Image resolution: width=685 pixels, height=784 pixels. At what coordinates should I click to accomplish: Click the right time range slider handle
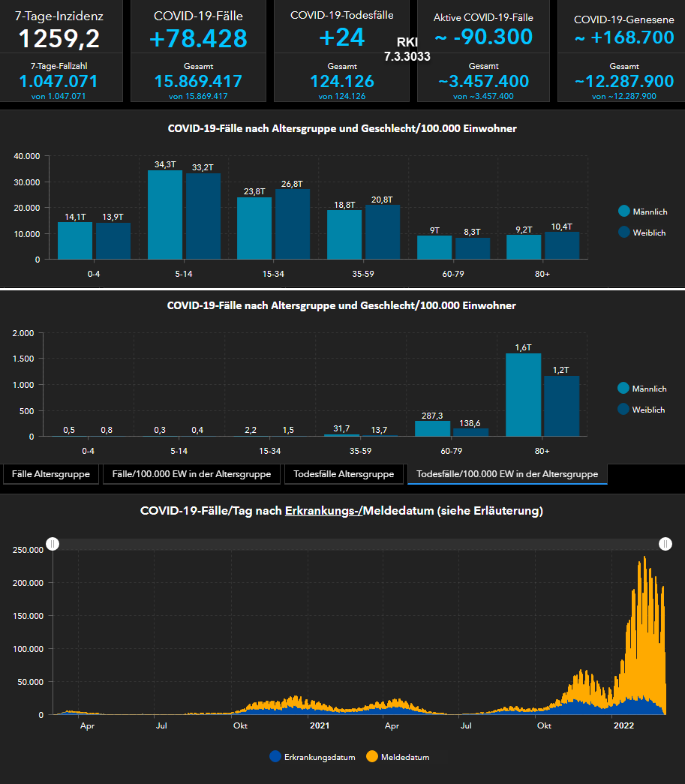pos(665,544)
